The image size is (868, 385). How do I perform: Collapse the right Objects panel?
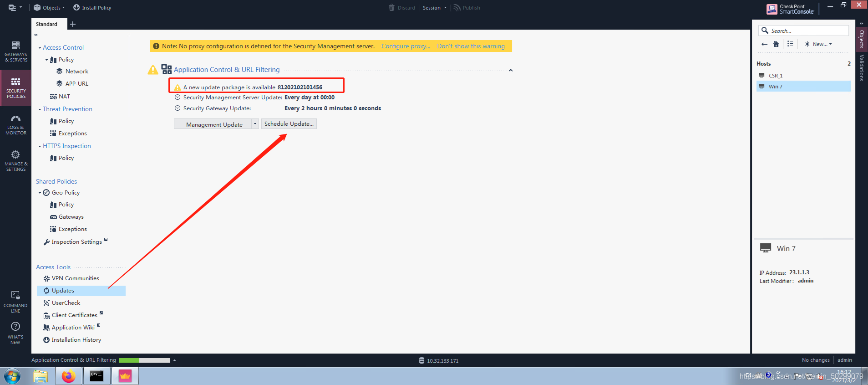[x=861, y=24]
